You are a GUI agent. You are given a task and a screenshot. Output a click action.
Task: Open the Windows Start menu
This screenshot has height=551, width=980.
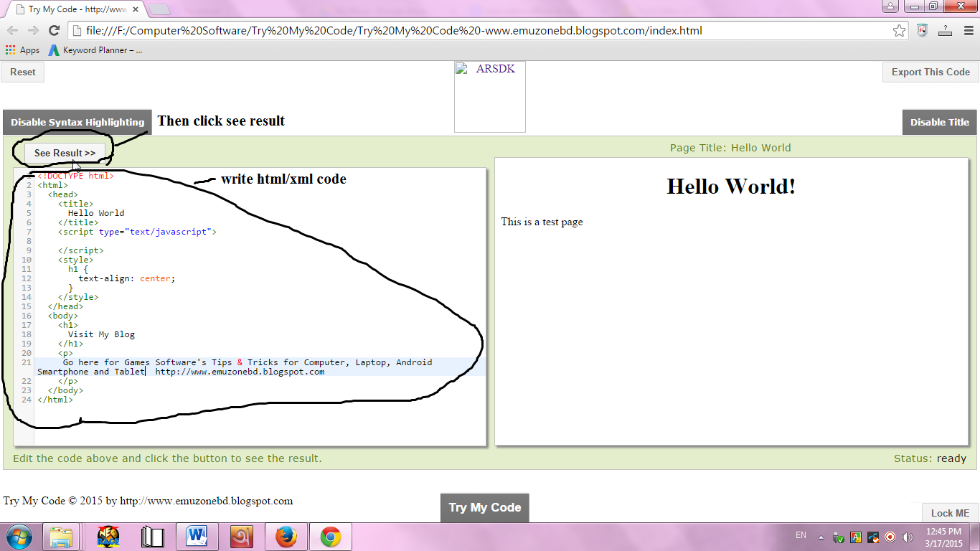[18, 537]
